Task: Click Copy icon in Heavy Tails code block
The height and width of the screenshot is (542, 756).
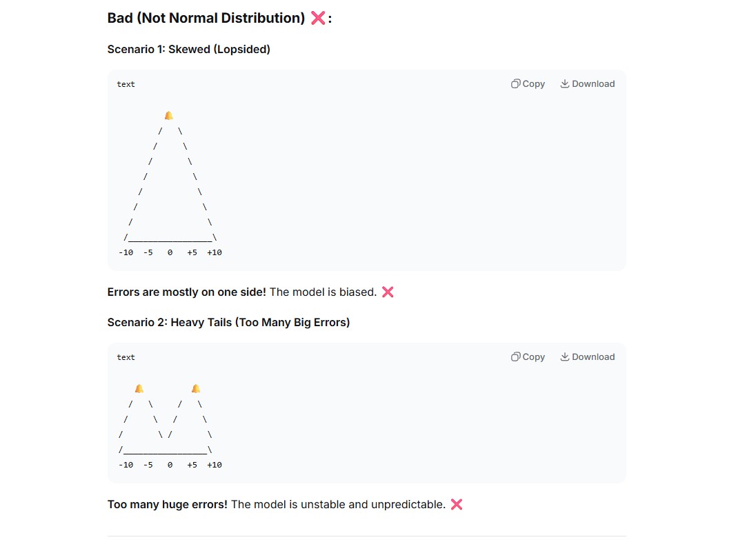Action: pos(515,357)
